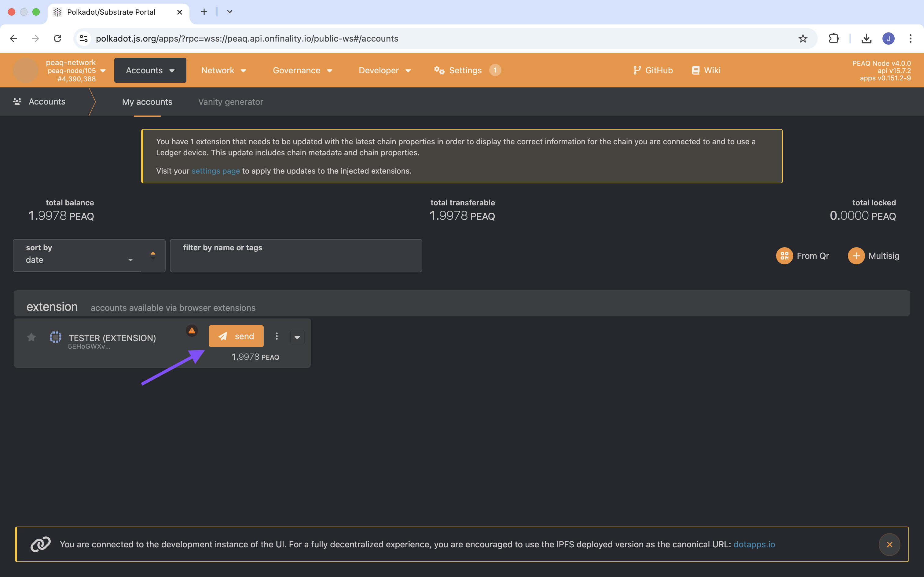924x577 pixels.
Task: Open the Network menu
Action: point(224,71)
